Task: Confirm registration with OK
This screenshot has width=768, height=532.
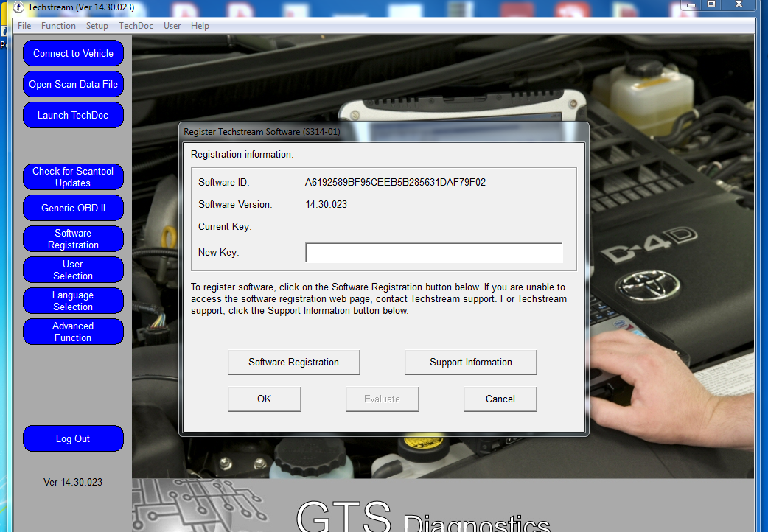Action: (264, 399)
